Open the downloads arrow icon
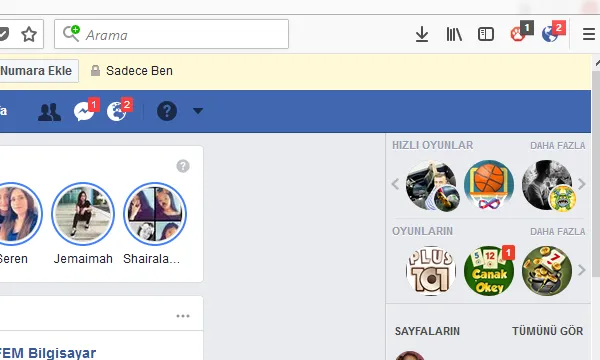Viewport: 600px width, 360px height. [422, 34]
